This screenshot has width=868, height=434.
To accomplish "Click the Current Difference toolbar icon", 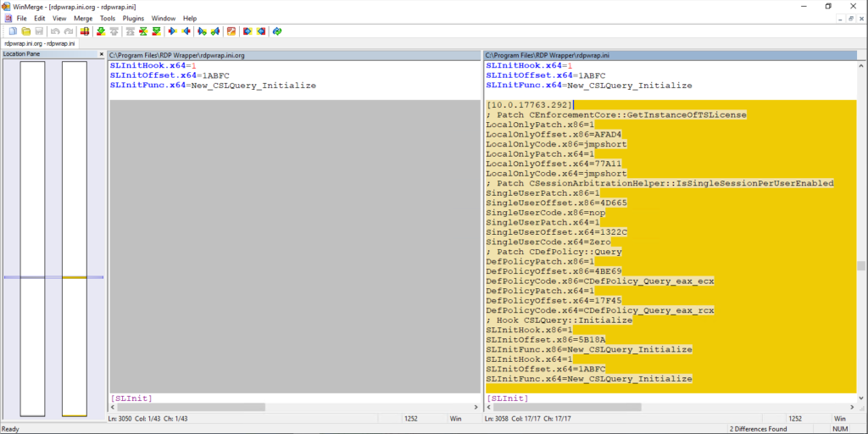I will 144,31.
